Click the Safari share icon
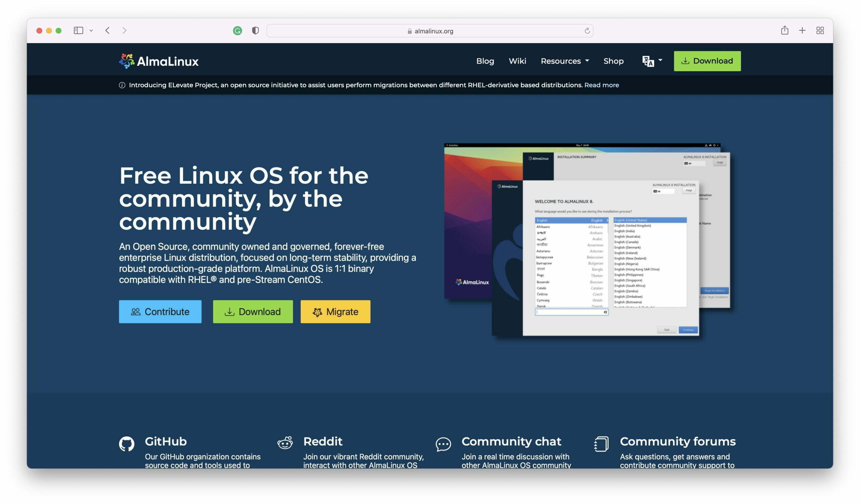The image size is (860, 504). pyautogui.click(x=784, y=30)
